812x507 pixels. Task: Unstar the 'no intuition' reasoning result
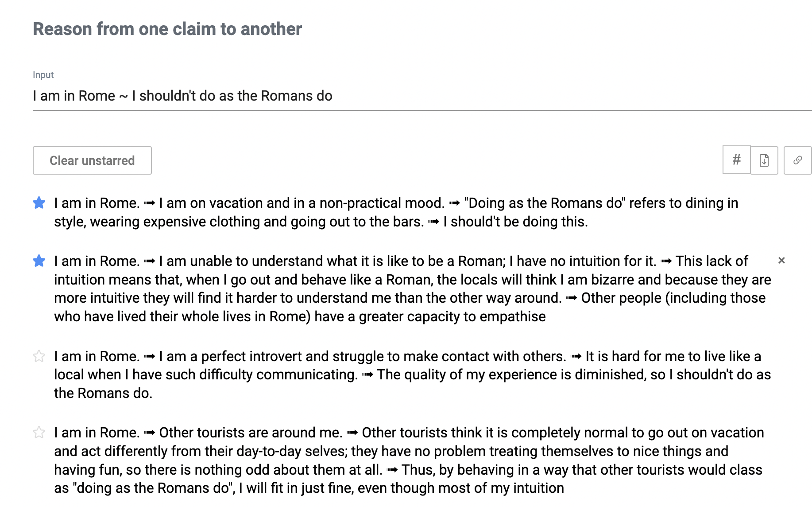tap(39, 261)
